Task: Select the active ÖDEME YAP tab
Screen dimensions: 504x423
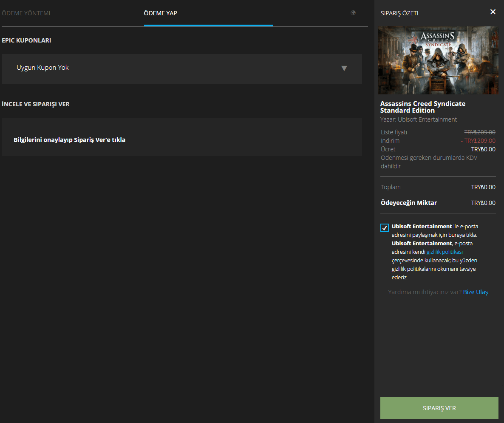Action: (x=161, y=13)
